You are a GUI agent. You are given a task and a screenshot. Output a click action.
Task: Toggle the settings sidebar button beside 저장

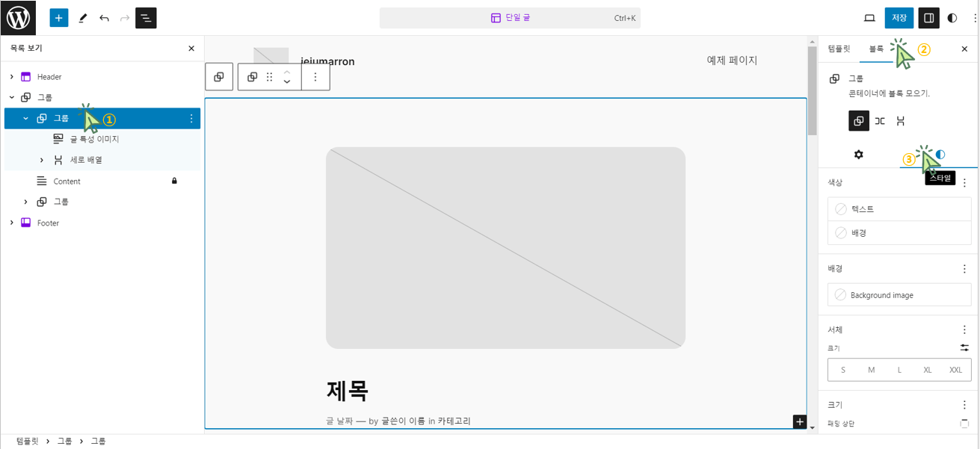(928, 18)
